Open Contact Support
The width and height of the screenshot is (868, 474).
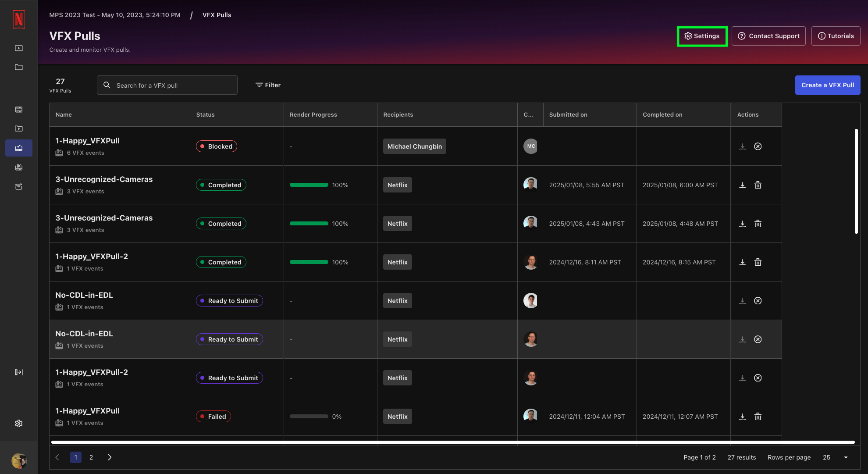768,36
